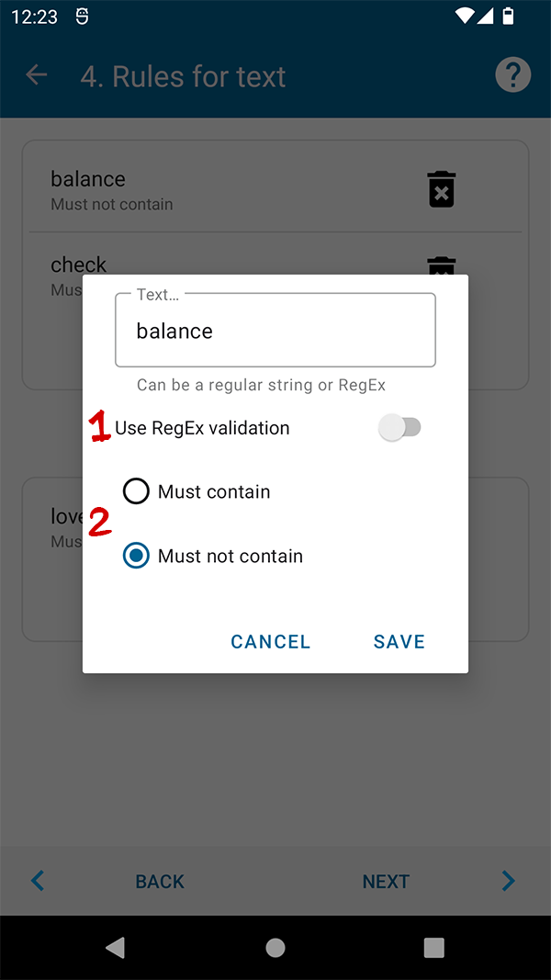551x980 pixels.
Task: Save the text rule
Action: click(399, 642)
